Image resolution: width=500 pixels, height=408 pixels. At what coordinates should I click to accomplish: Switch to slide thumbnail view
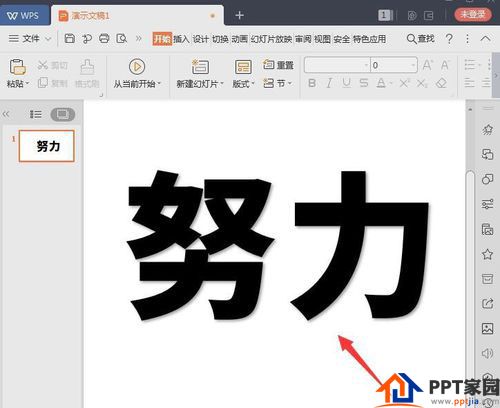tap(63, 115)
